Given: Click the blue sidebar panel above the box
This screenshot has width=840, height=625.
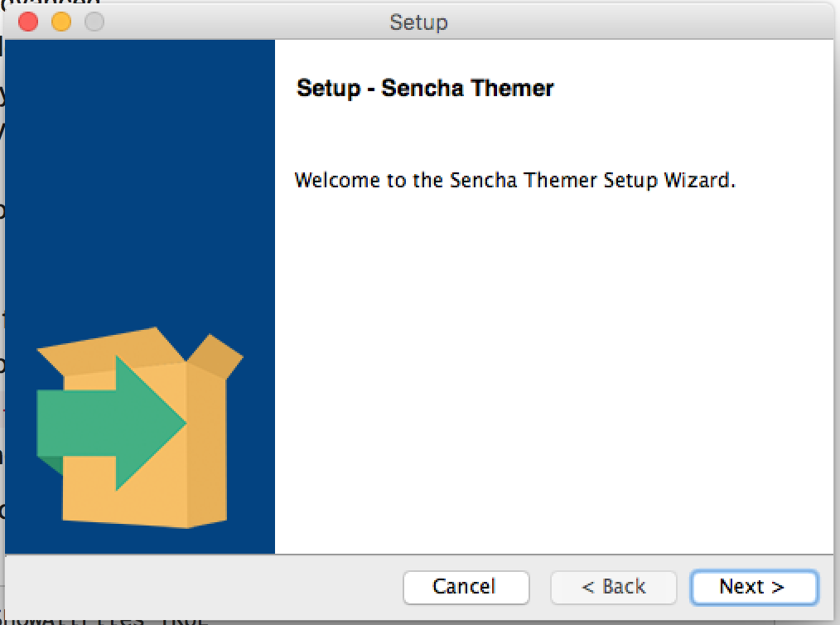Looking at the screenshot, I should pos(139,166).
